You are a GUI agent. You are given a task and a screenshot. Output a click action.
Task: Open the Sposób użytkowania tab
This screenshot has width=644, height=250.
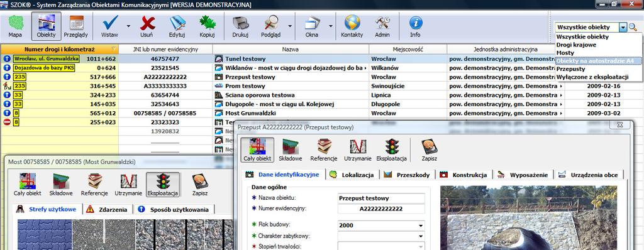click(x=174, y=209)
